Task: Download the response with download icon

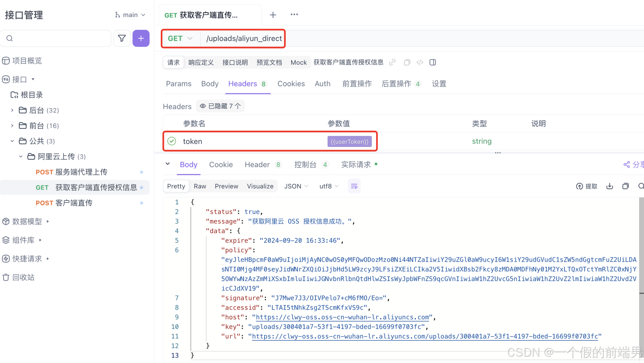Action: pos(609,186)
